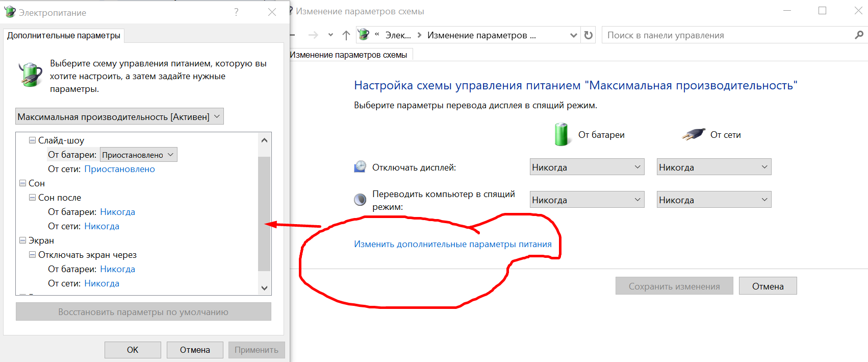Click the Электропитание title bar icon
Image resolution: width=868 pixels, height=362 pixels.
[10, 12]
